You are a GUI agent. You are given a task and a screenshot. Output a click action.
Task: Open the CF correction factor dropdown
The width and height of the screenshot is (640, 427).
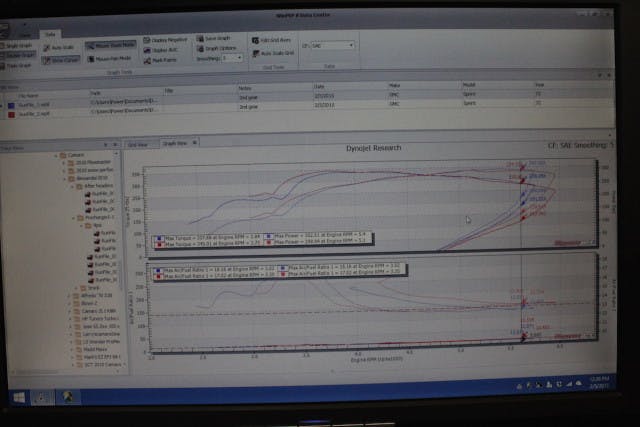tap(333, 45)
